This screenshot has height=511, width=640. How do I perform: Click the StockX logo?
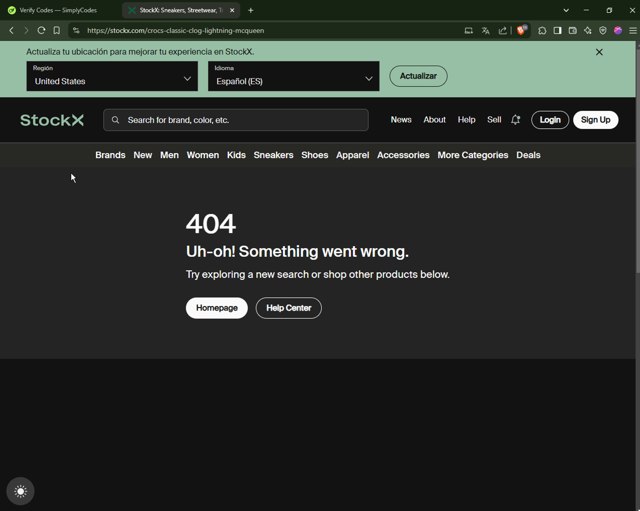(x=52, y=120)
